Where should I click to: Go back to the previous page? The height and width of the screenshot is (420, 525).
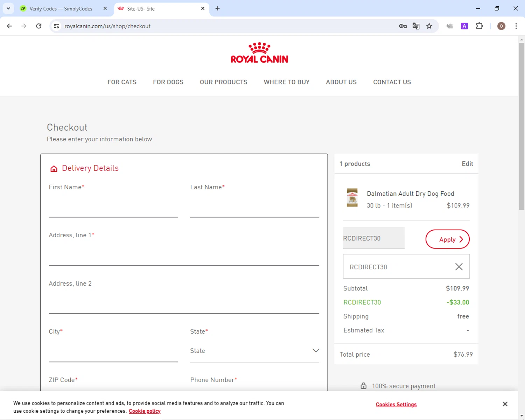[x=9, y=26]
